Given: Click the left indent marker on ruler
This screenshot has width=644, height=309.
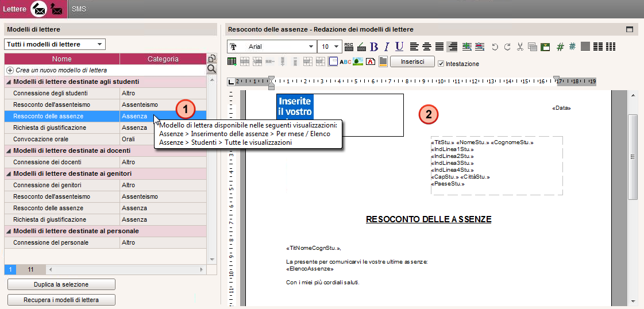Looking at the screenshot, I should [x=271, y=82].
